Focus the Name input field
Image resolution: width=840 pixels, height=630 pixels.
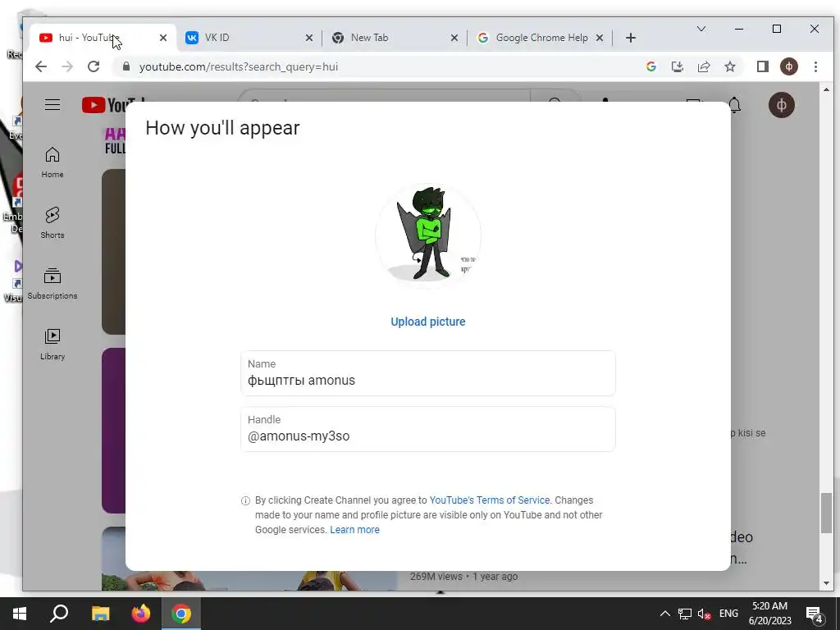[427, 373]
